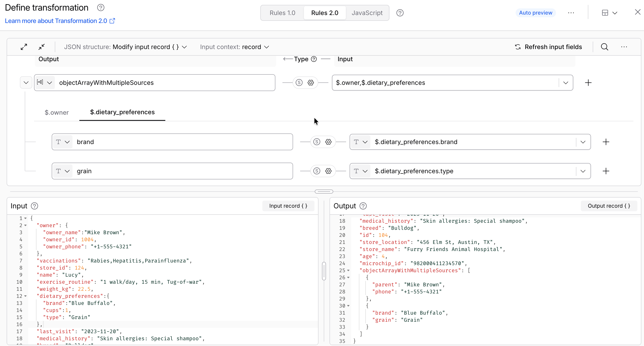The image size is (644, 346).
Task: Open JSON structure Modify input record dropdown
Action: [125, 47]
